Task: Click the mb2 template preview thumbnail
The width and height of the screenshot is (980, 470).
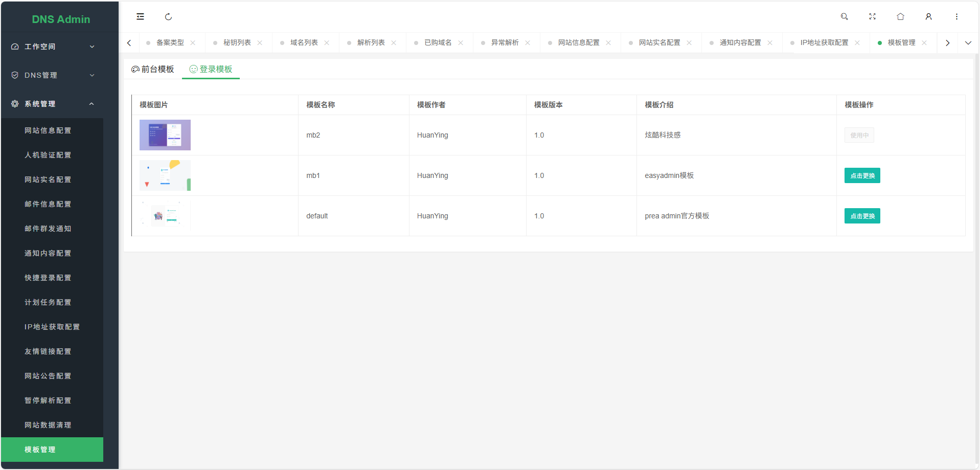Action: coord(165,135)
